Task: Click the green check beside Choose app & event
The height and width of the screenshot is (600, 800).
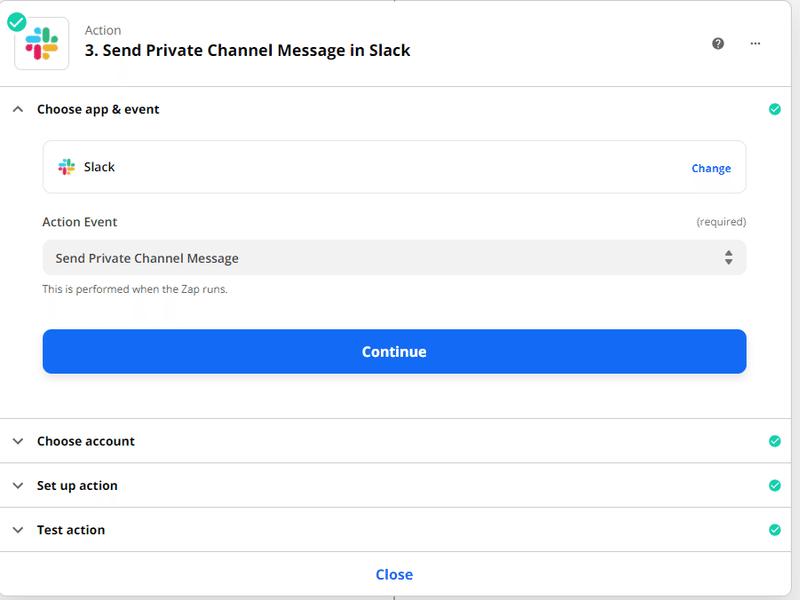Action: [x=774, y=109]
